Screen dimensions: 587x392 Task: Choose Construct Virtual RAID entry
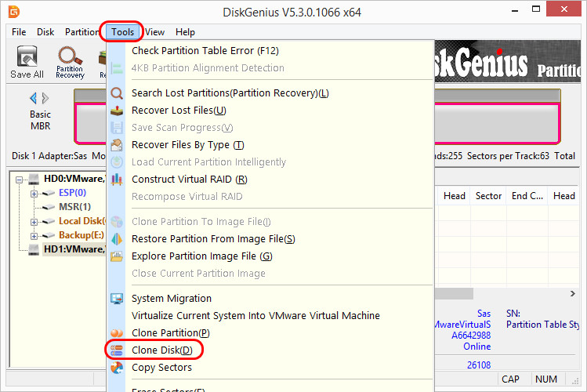tap(190, 180)
